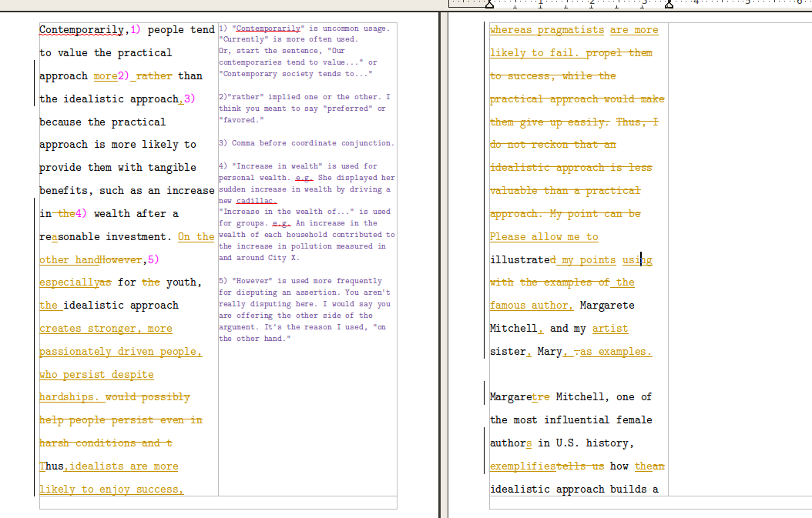This screenshot has width=812, height=518.
Task: Place cursor on "Margarete" in the right page
Action: [x=609, y=306]
